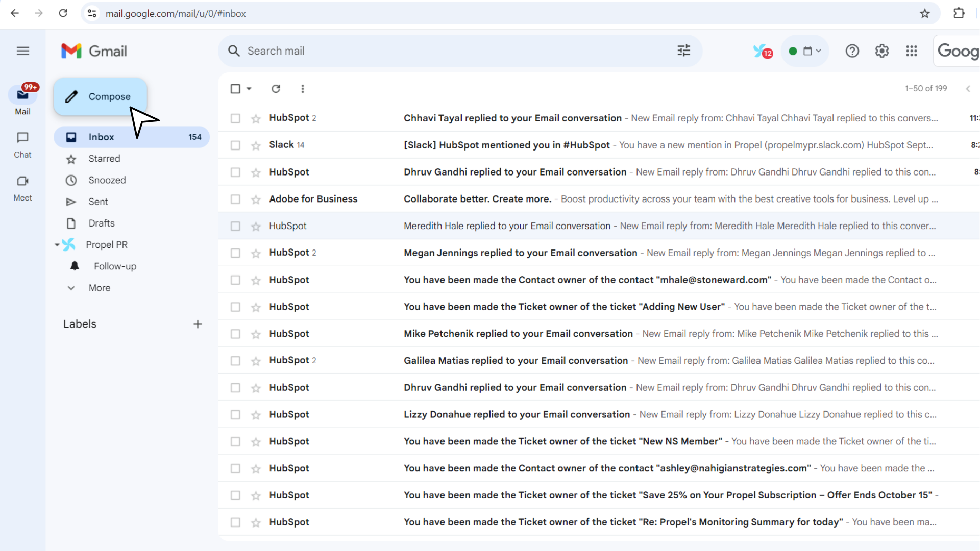Open Propel's Monitoring Summary ticket email
This screenshot has width=980, height=551.
(x=599, y=522)
